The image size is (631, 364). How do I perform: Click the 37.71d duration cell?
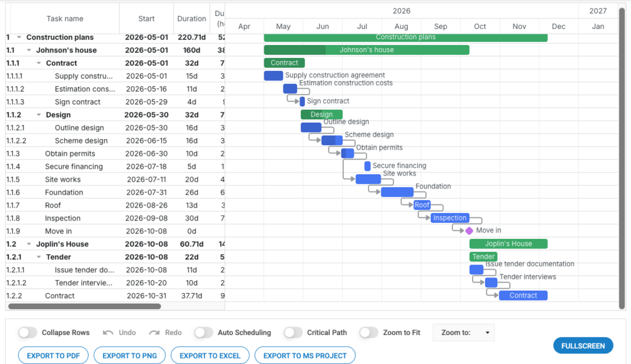192,296
